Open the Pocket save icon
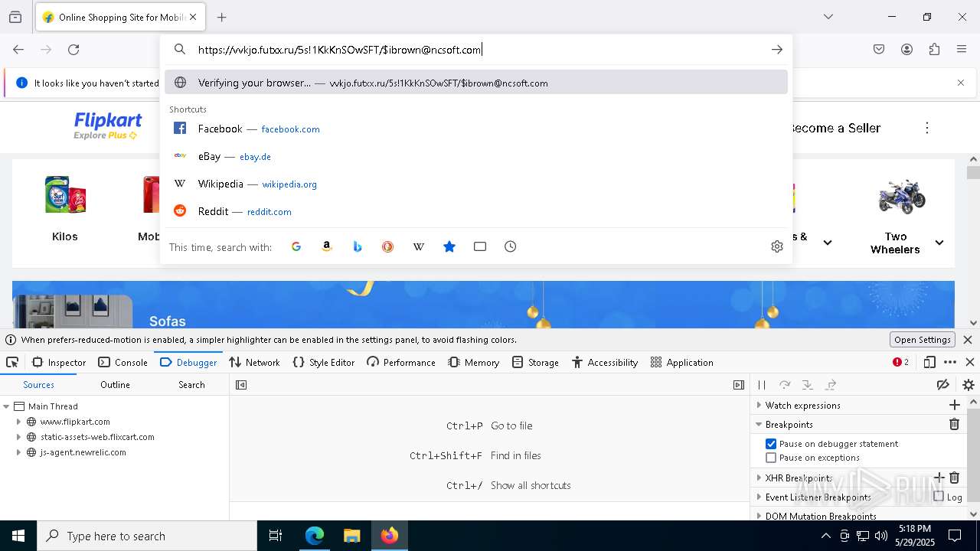980x551 pixels. point(879,50)
